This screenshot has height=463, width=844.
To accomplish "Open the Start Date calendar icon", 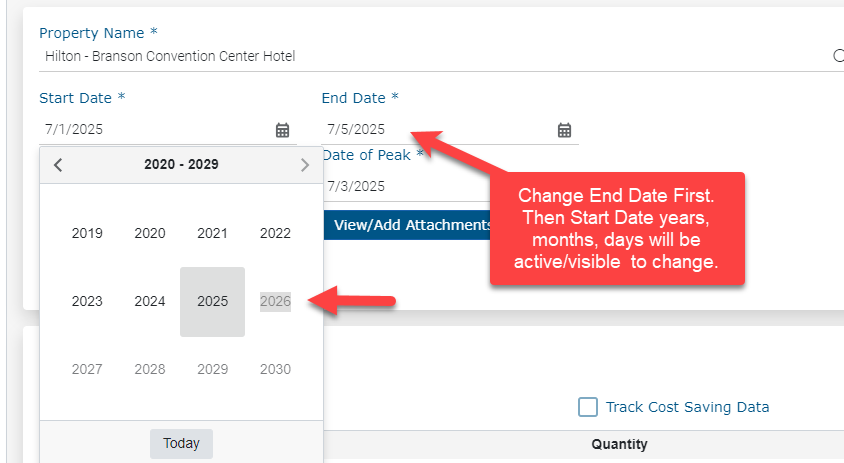I will (x=282, y=130).
